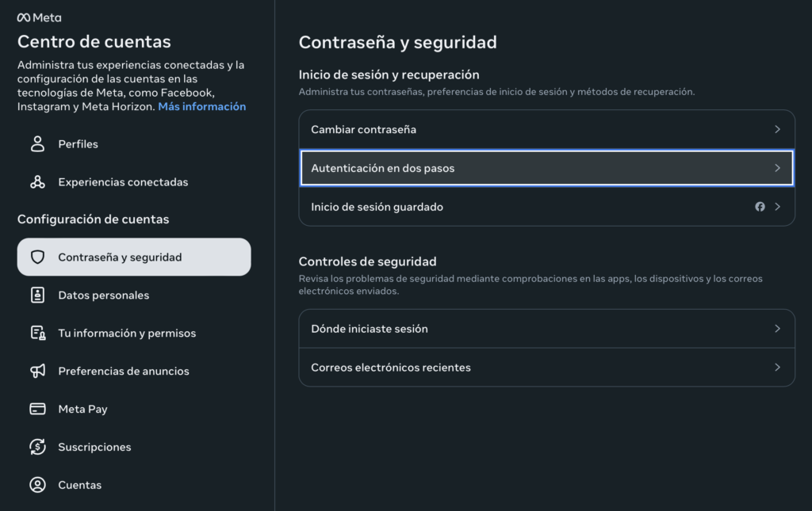
Task: Select Inicio de sesión guardado option
Action: point(377,207)
